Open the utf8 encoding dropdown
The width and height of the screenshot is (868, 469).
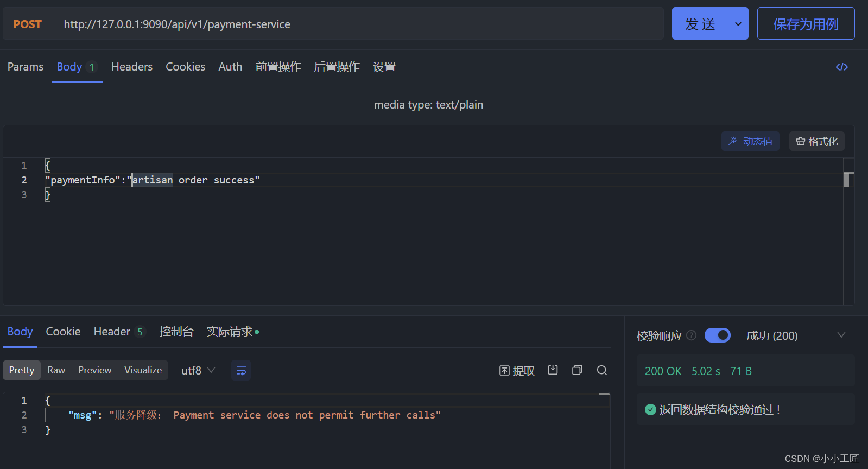198,370
